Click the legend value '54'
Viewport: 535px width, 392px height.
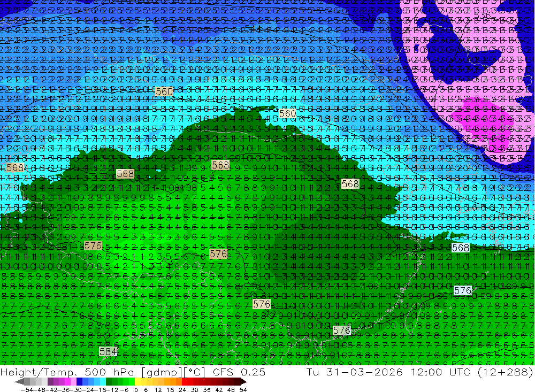point(243,390)
